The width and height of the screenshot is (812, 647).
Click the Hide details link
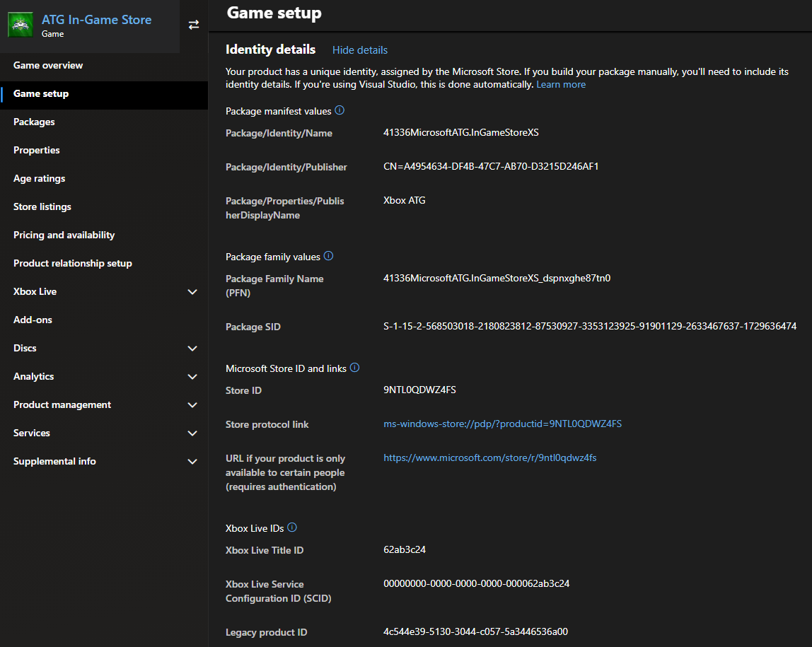(359, 49)
